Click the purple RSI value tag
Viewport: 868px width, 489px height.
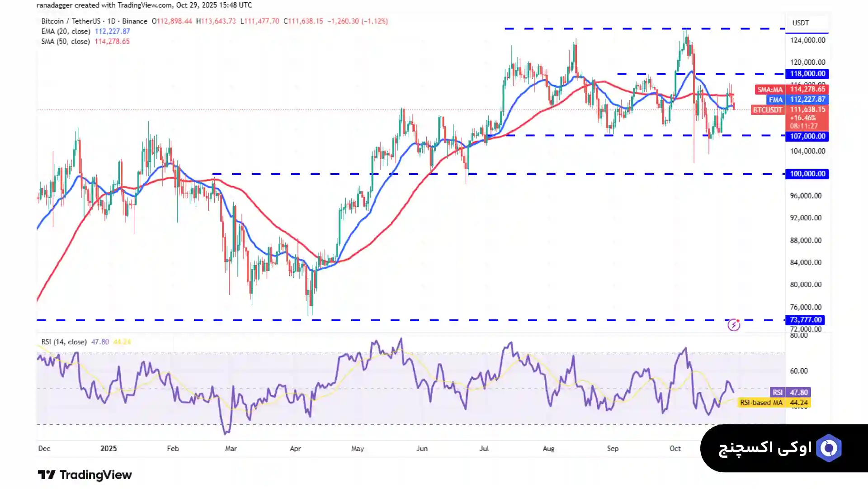777,393
